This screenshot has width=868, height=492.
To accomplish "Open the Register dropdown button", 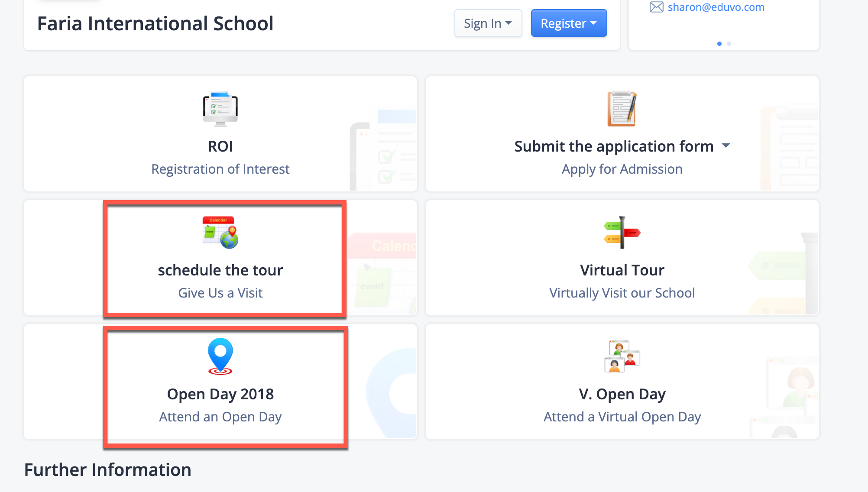I will [x=569, y=23].
